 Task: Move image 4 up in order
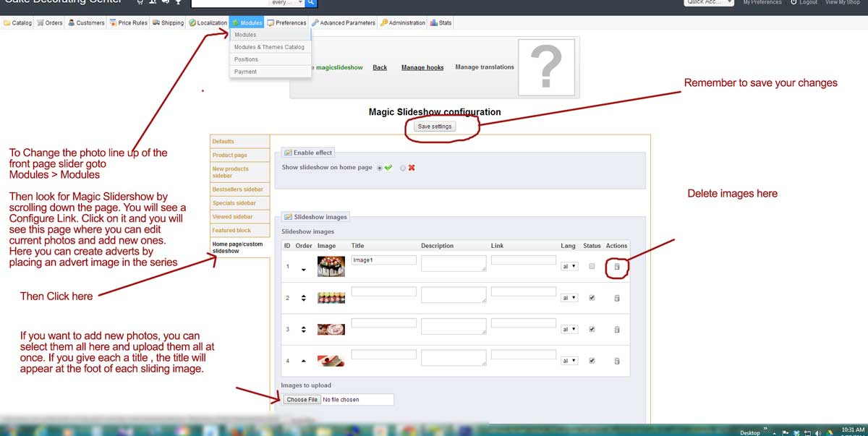pos(304,360)
